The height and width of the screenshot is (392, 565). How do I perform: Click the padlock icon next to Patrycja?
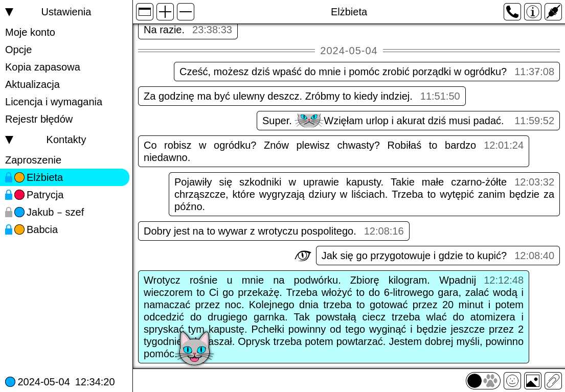point(9,195)
